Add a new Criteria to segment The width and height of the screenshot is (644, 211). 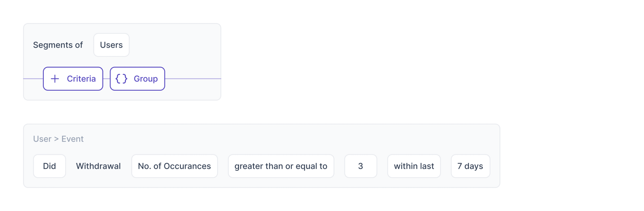coord(73,79)
